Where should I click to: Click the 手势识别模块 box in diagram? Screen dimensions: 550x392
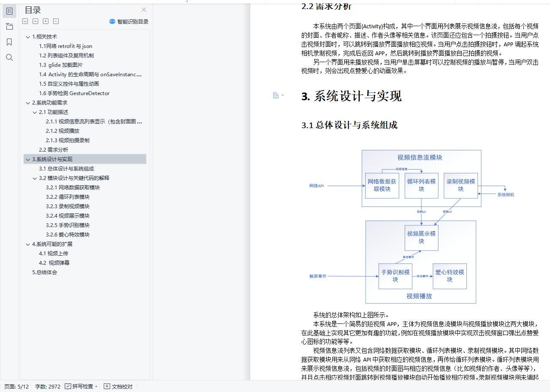click(x=395, y=276)
